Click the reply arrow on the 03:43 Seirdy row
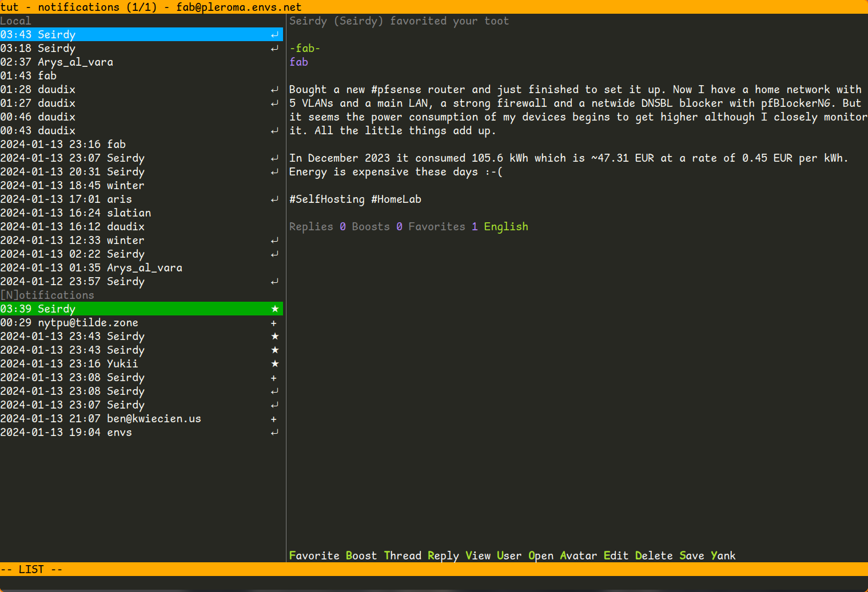The image size is (868, 592). point(274,35)
